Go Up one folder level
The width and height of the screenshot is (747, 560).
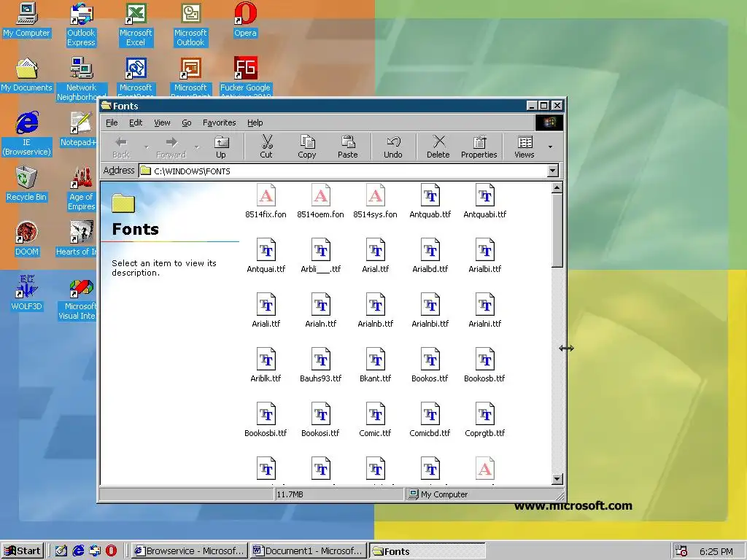pos(221,146)
